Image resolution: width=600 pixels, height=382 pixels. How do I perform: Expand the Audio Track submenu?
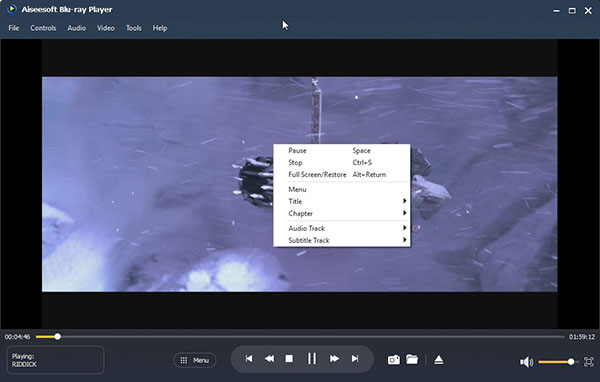click(342, 228)
